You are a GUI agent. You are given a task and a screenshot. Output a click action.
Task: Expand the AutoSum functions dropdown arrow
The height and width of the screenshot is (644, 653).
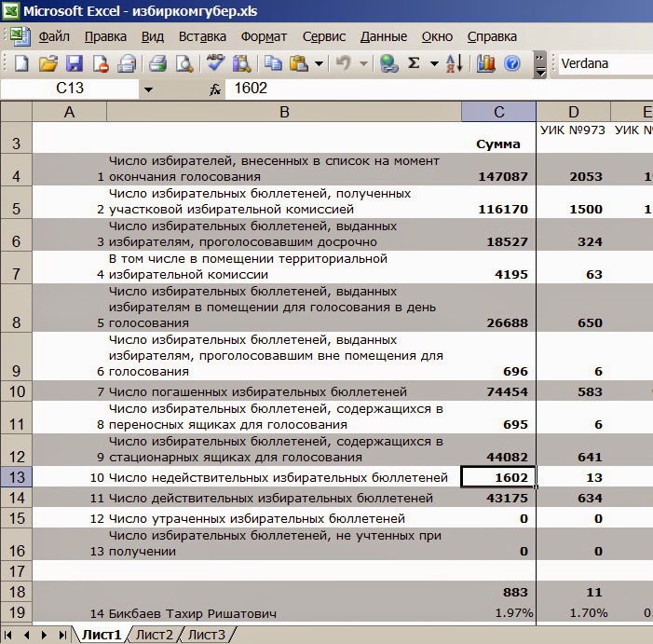434,63
